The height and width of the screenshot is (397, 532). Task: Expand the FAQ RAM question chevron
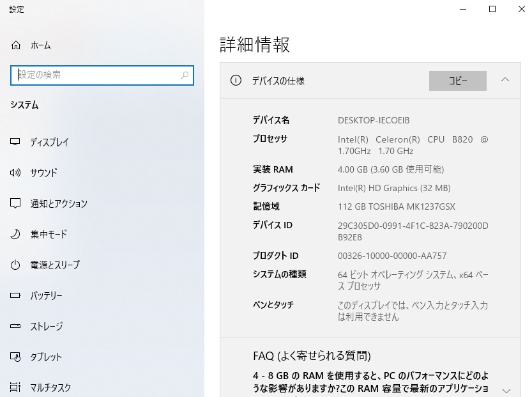point(506,391)
